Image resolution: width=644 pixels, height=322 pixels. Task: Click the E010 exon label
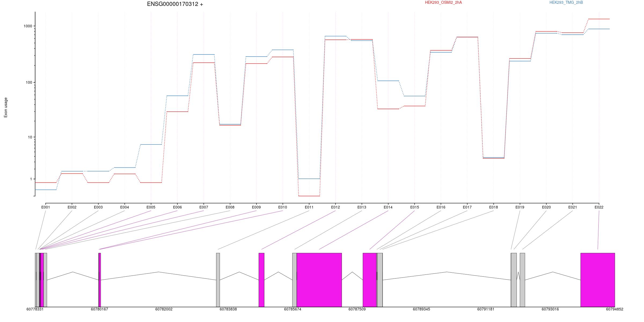coord(283,207)
